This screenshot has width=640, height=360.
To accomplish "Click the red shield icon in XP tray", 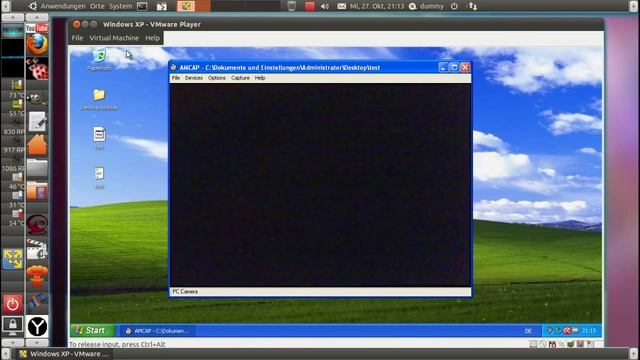I will 567,331.
